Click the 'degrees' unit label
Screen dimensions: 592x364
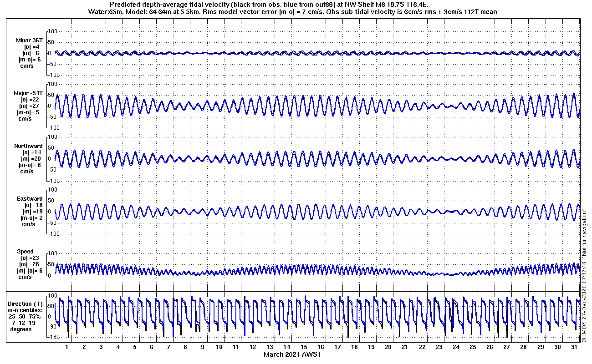tap(21, 329)
